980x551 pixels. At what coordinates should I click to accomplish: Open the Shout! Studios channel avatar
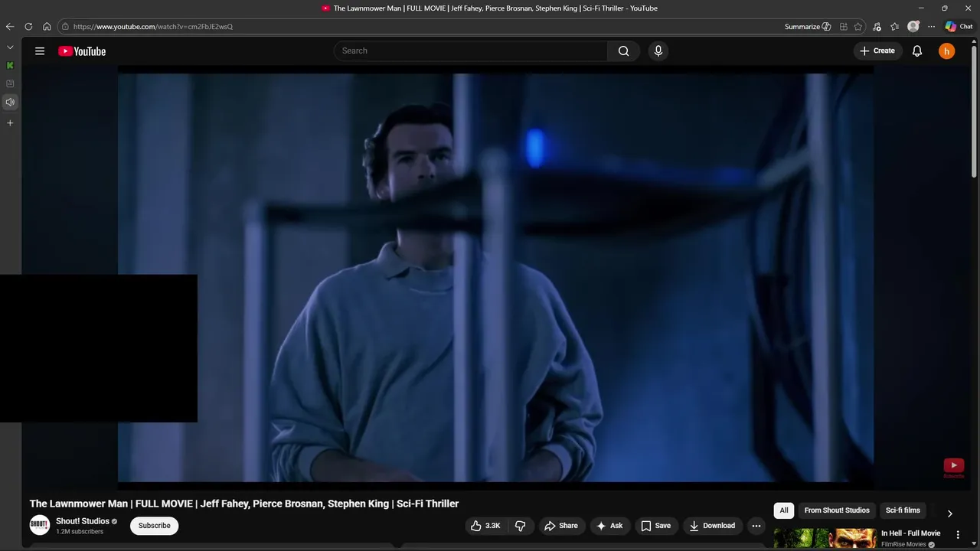tap(40, 525)
